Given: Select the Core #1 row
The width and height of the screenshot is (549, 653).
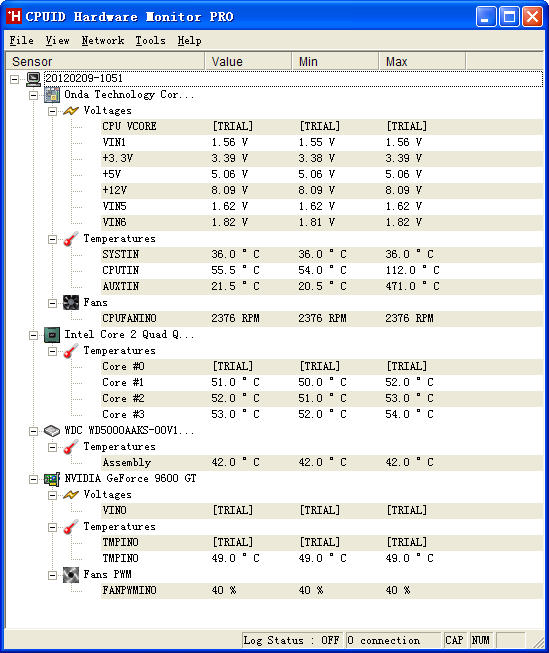Looking at the screenshot, I should pos(322,383).
